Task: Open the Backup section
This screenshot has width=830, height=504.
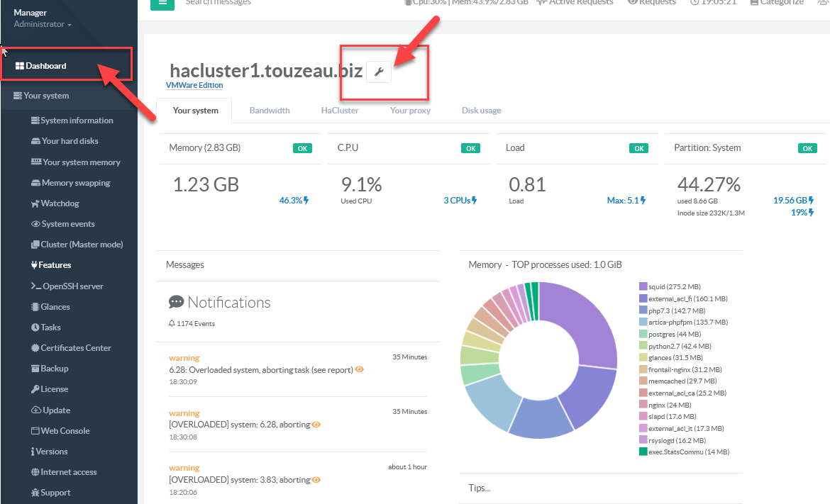Action: [x=54, y=369]
